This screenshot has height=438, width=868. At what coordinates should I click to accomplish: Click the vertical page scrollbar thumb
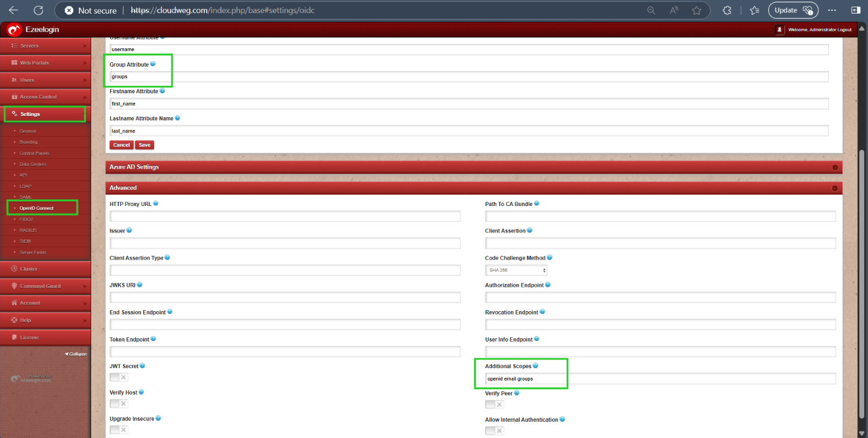click(x=861, y=284)
